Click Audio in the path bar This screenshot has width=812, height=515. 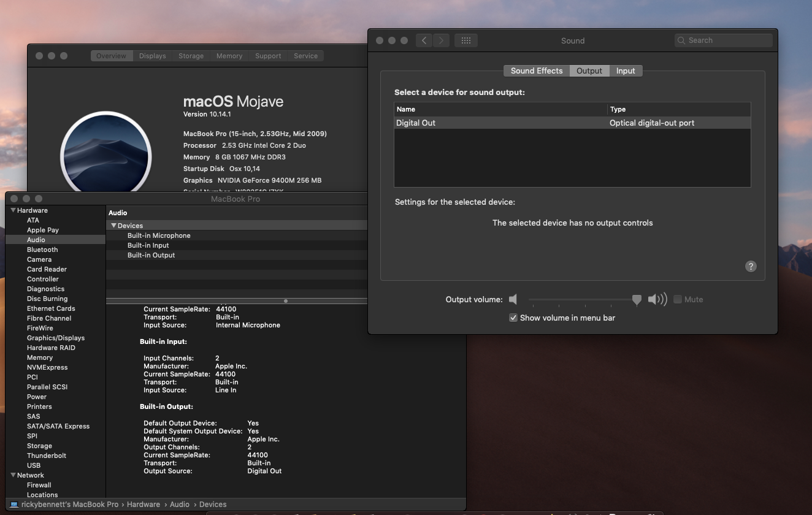coord(180,505)
